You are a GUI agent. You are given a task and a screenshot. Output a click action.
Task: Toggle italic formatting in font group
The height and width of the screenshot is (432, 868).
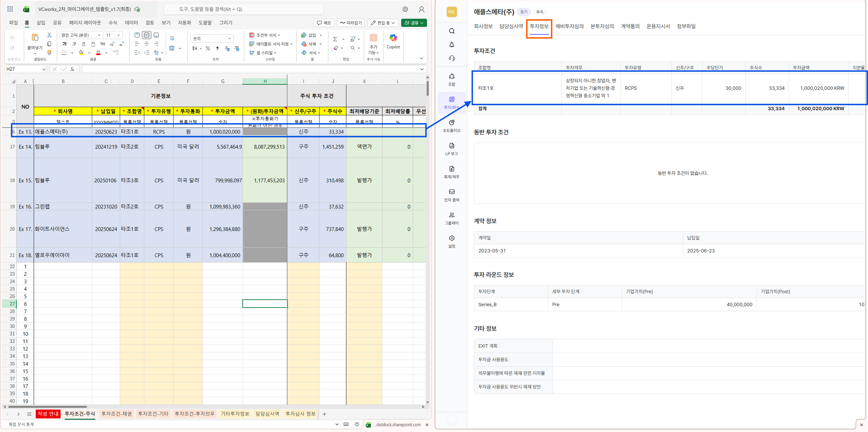74,44
